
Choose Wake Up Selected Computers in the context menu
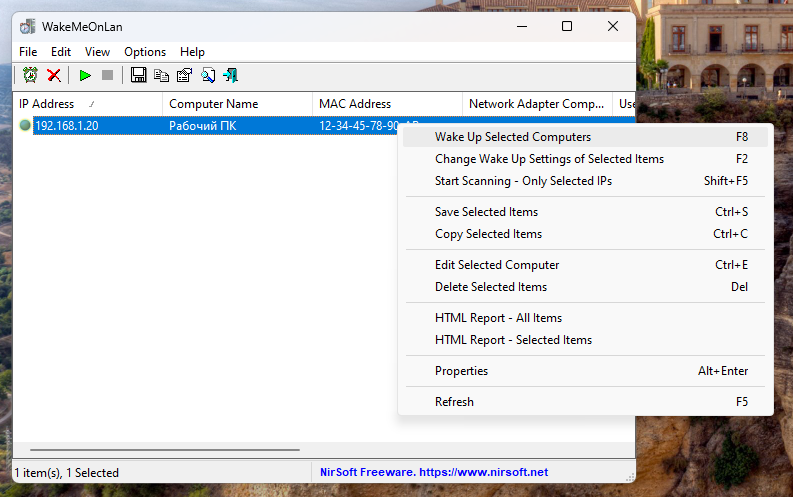coord(586,137)
